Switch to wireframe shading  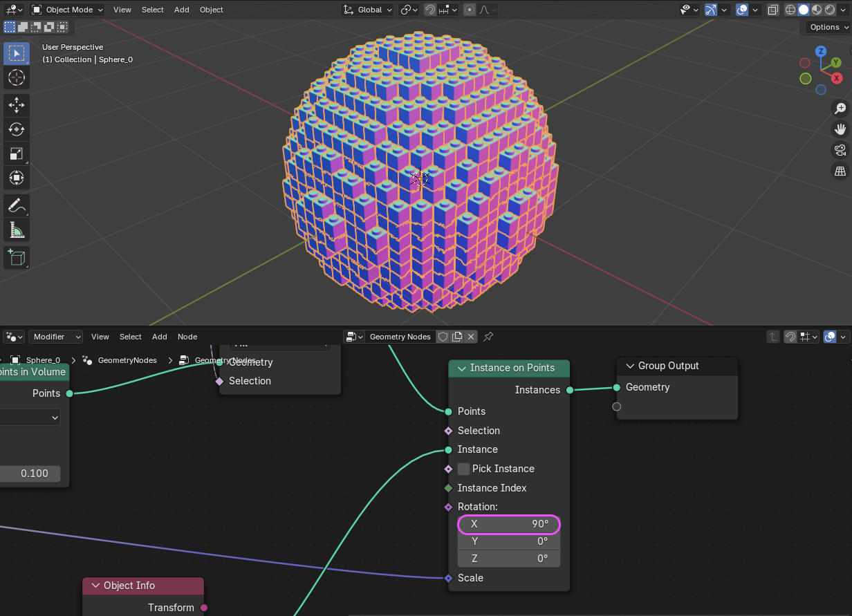pyautogui.click(x=790, y=10)
